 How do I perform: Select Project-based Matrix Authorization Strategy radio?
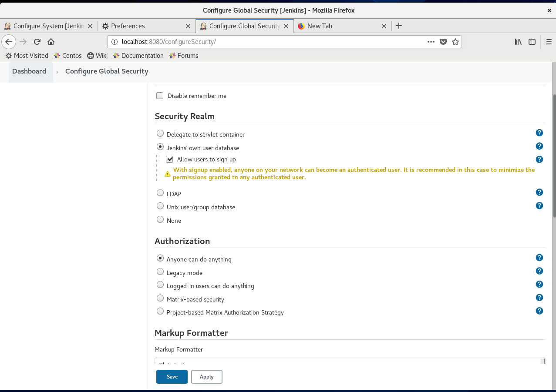160,312
